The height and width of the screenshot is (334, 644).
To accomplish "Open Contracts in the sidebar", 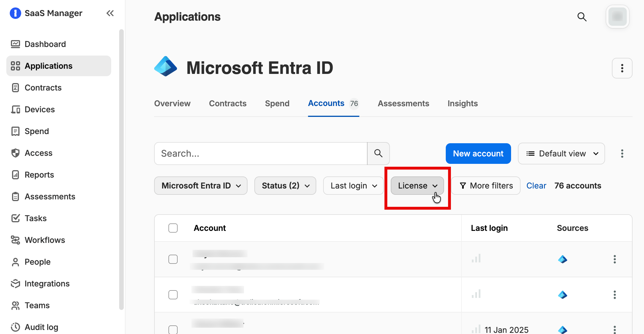I will coord(59,88).
